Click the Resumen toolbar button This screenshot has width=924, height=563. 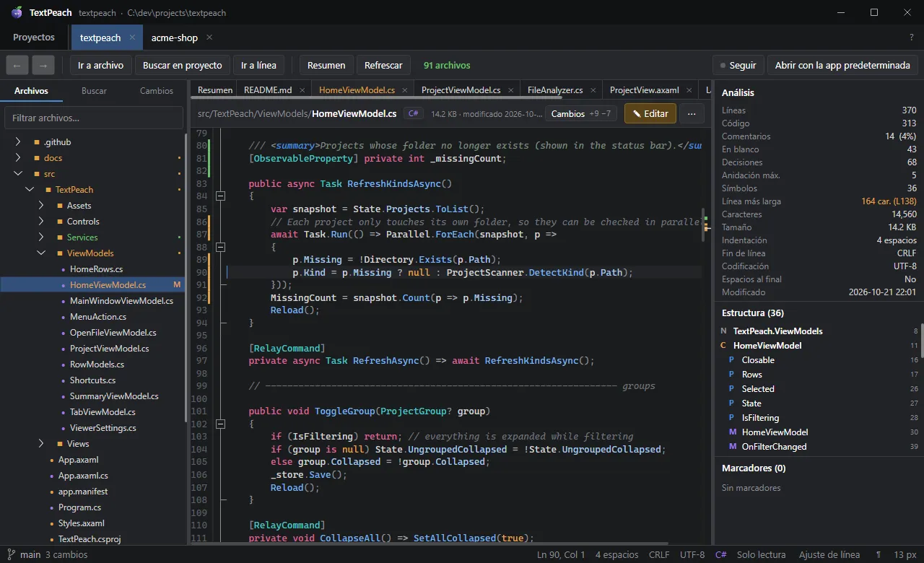(326, 65)
